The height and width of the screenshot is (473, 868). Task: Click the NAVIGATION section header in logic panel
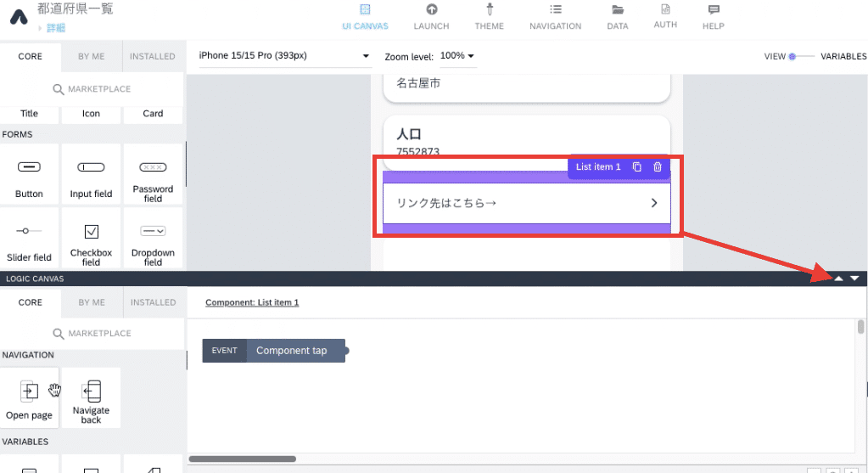tap(28, 355)
